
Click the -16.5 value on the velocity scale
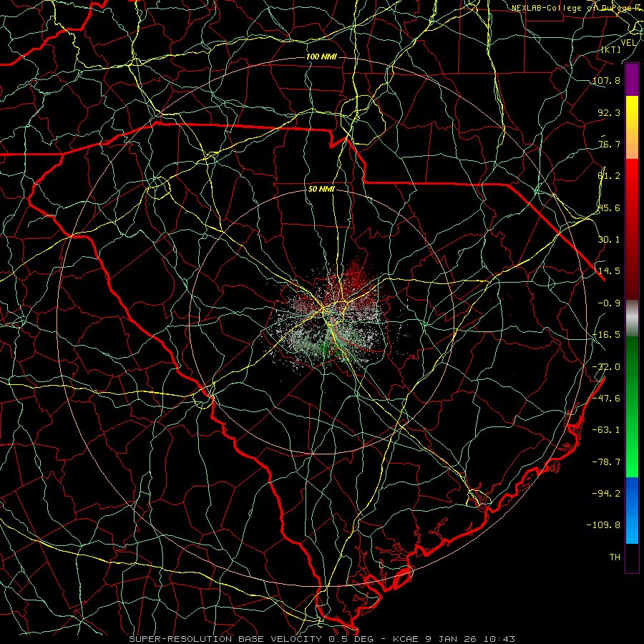click(606, 335)
